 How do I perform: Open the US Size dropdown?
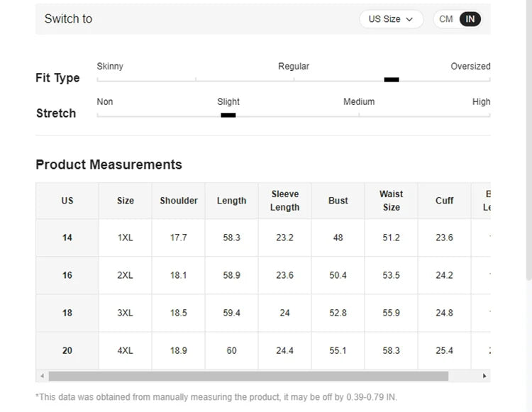pos(391,19)
